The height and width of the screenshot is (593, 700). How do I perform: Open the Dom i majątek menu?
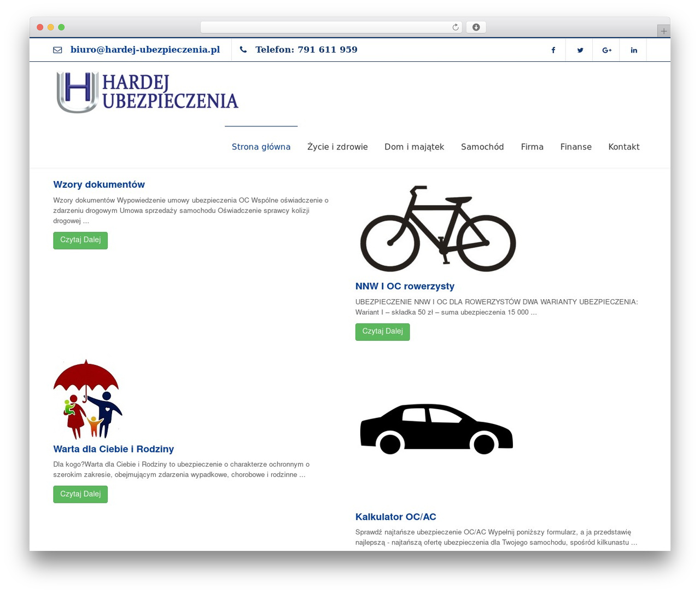(414, 147)
